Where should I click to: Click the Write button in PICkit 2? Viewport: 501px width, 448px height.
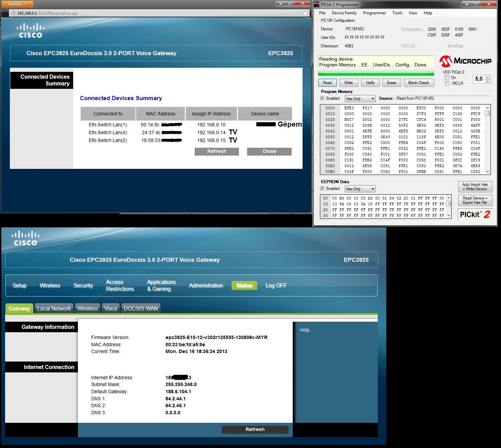pyautogui.click(x=348, y=83)
